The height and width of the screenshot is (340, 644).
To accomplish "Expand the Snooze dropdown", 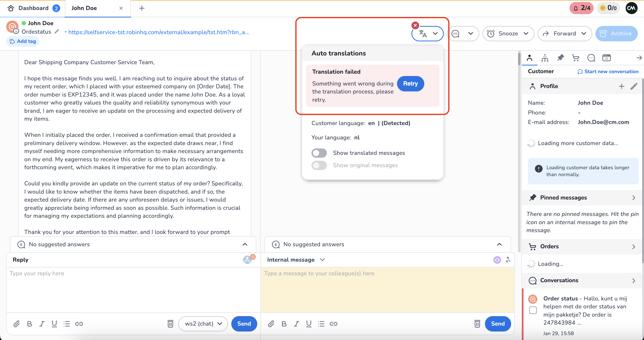I will pyautogui.click(x=508, y=34).
